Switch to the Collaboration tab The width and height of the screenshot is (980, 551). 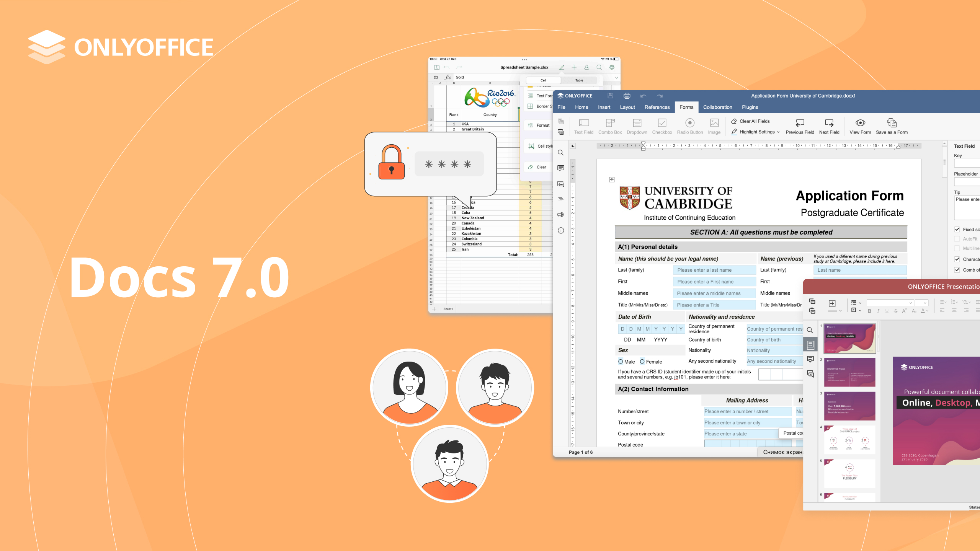coord(717,107)
